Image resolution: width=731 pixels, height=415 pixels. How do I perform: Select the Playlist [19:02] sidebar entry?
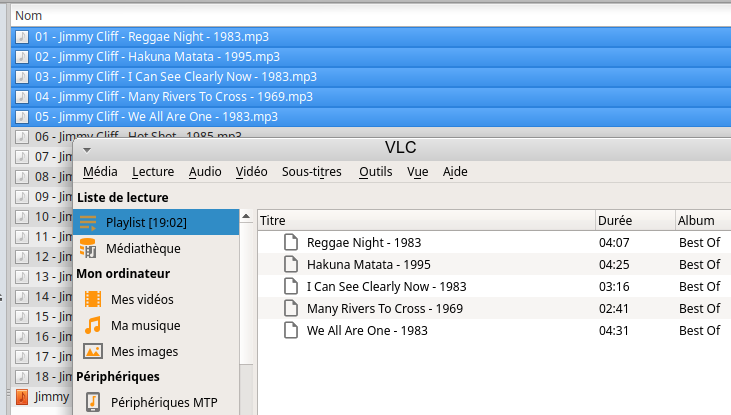click(x=156, y=222)
